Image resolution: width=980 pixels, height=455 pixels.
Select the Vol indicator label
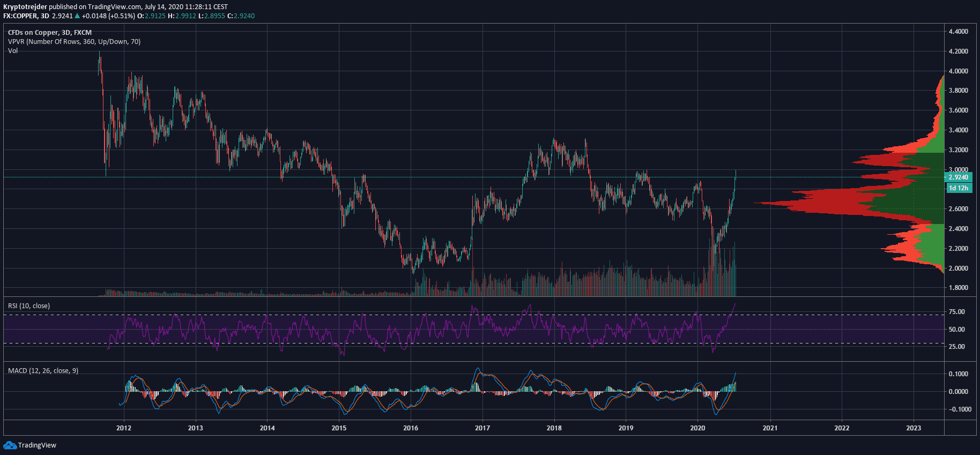13,51
